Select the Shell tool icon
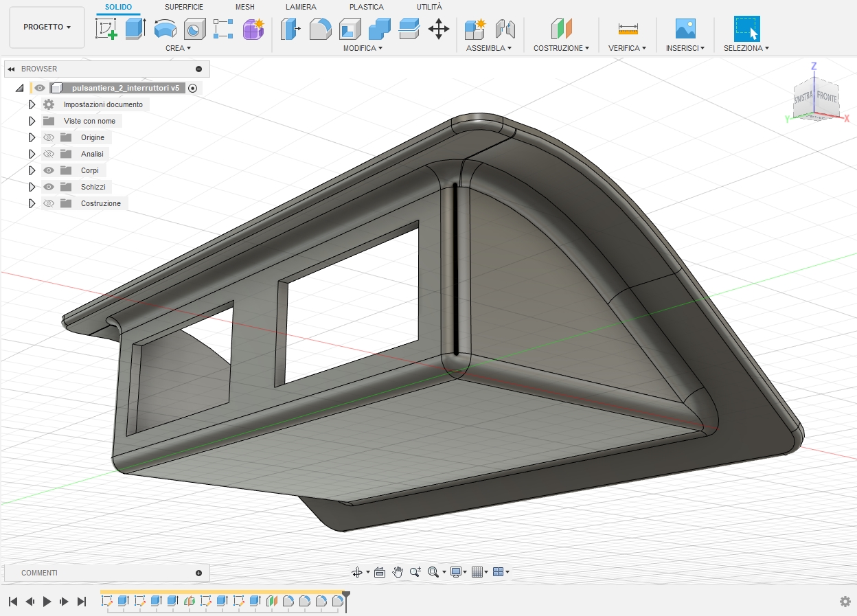Screen dimensions: 857x616 [x=350, y=29]
